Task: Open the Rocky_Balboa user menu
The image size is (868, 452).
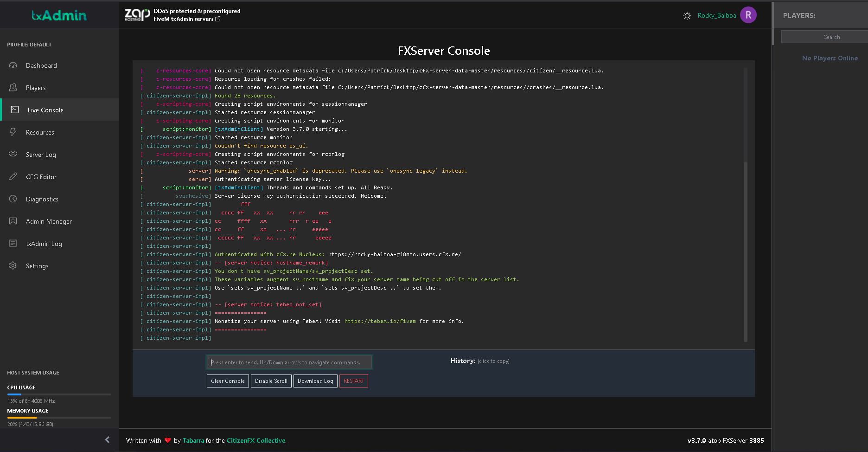Action: [x=716, y=16]
